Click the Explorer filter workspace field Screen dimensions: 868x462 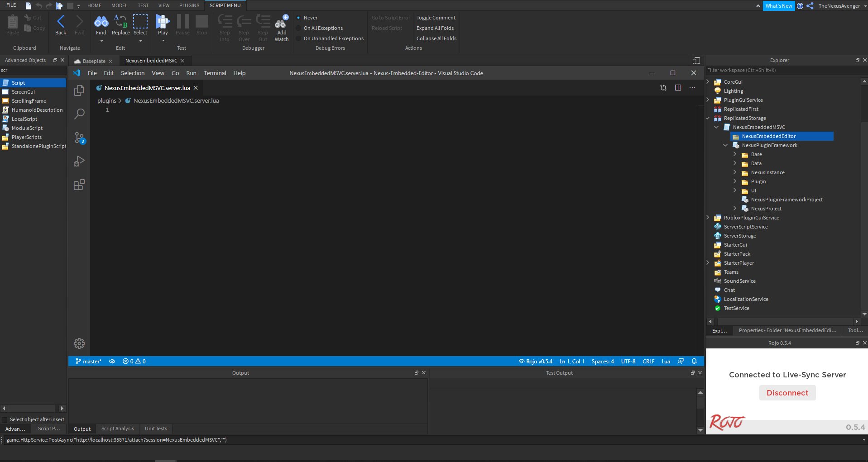point(786,70)
